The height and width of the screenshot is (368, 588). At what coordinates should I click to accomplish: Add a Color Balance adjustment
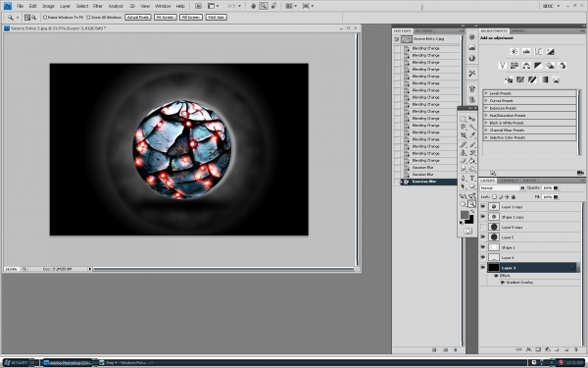(526, 66)
